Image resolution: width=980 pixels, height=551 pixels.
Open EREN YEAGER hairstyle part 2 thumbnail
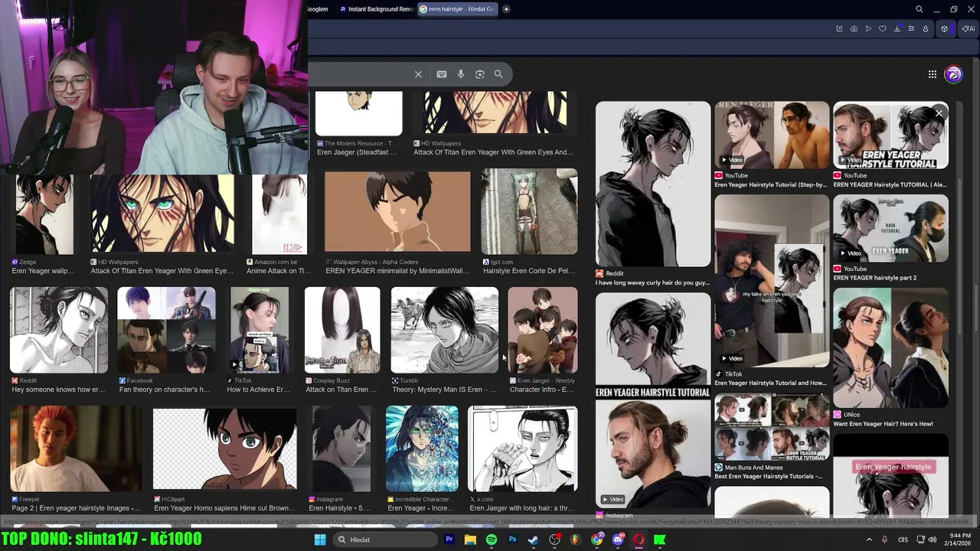(x=890, y=228)
